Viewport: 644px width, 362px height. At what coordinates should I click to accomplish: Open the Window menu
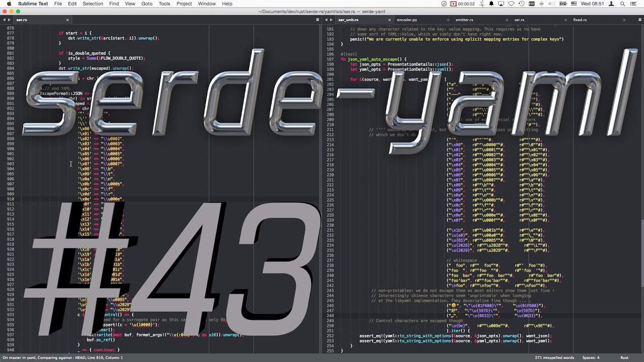point(207,4)
